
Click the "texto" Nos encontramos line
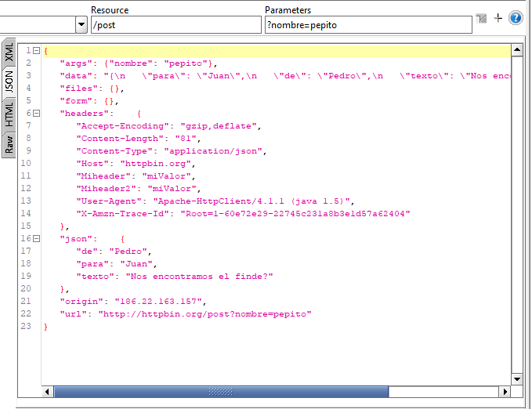coord(175,277)
